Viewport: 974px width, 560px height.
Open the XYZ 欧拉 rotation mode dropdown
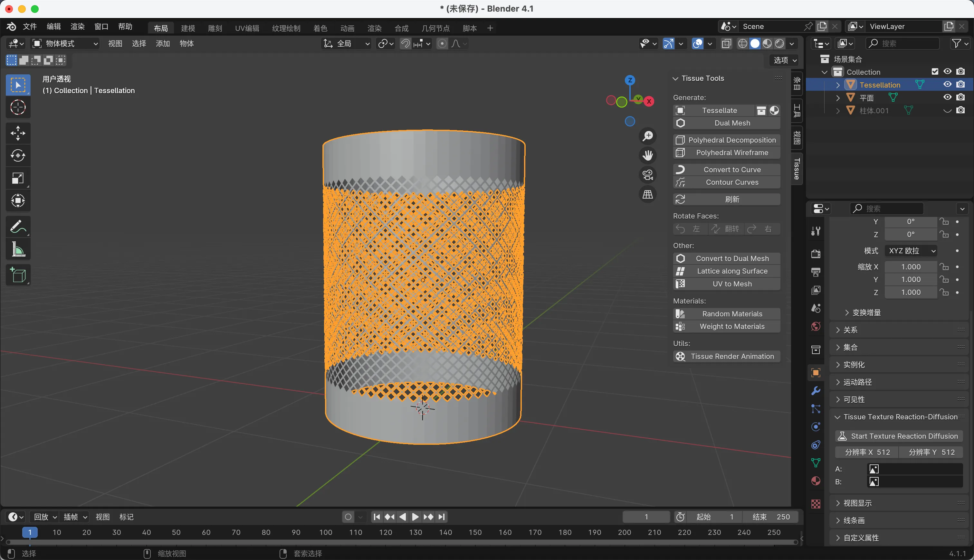pos(911,251)
